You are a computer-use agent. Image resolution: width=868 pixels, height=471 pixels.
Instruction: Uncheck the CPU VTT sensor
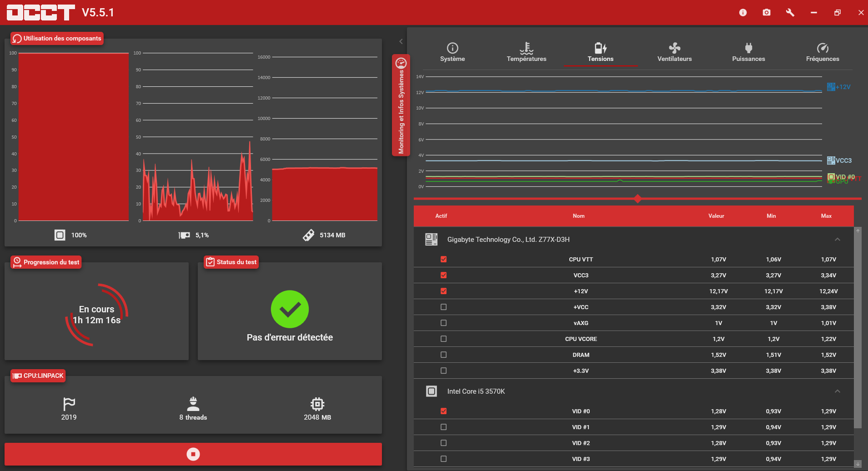[x=444, y=259]
